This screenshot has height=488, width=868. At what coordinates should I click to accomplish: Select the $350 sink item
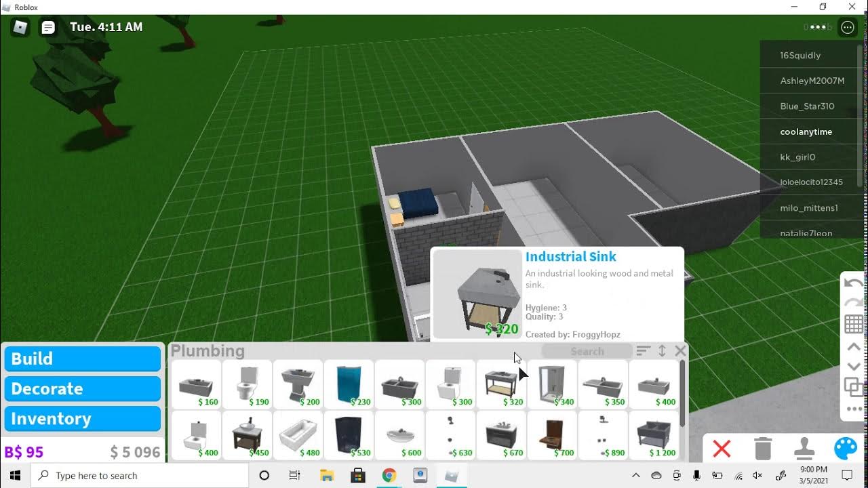[x=603, y=384]
